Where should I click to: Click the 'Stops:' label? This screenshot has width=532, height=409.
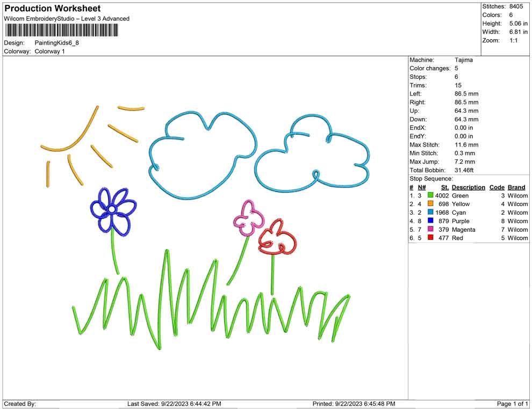click(x=418, y=77)
